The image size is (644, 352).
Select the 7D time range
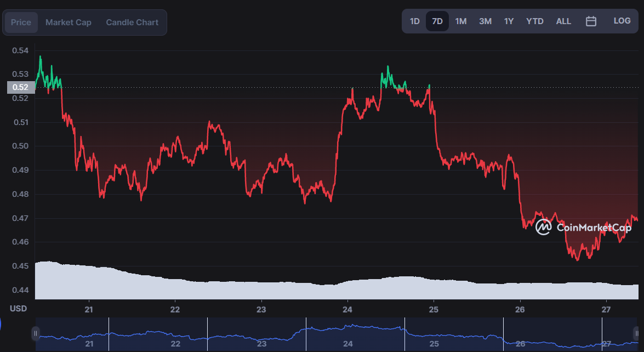tap(437, 21)
